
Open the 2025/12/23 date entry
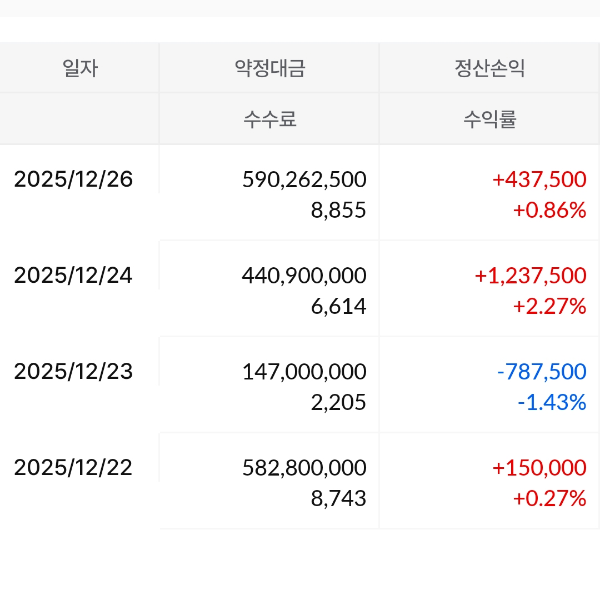pos(73,371)
